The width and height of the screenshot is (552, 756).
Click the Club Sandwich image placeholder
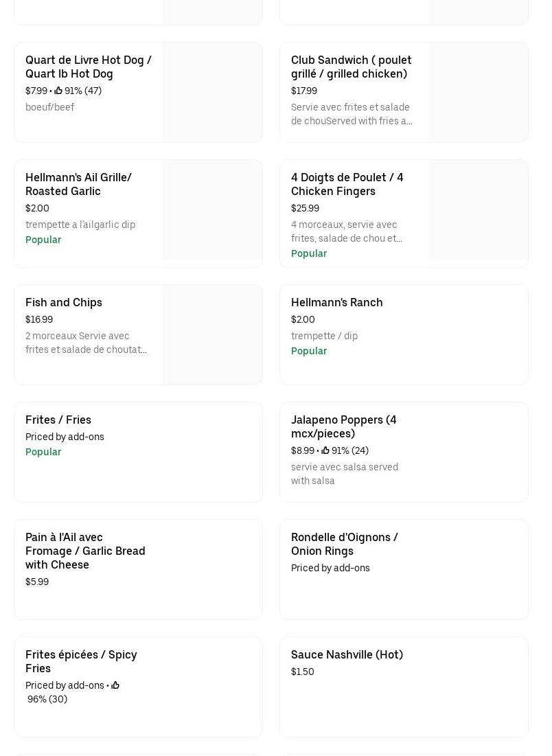(478, 93)
